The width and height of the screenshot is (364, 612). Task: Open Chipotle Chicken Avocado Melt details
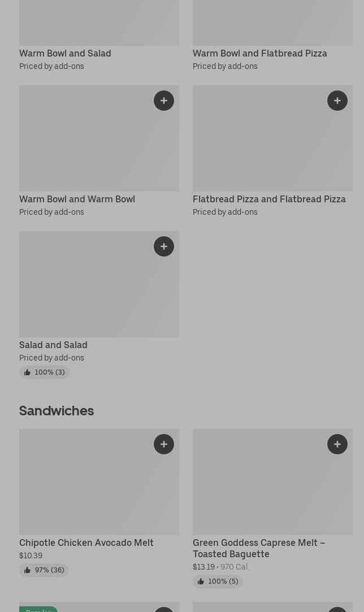pyautogui.click(x=86, y=542)
